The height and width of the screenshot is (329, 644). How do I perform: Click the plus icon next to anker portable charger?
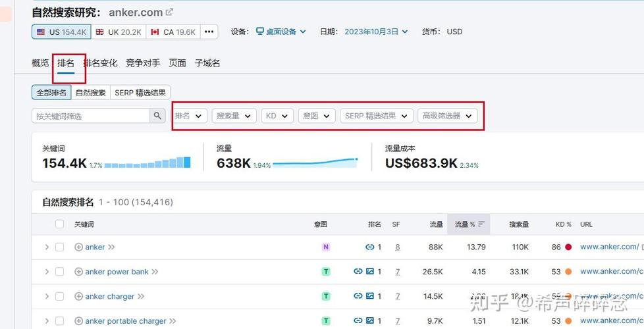79,321
